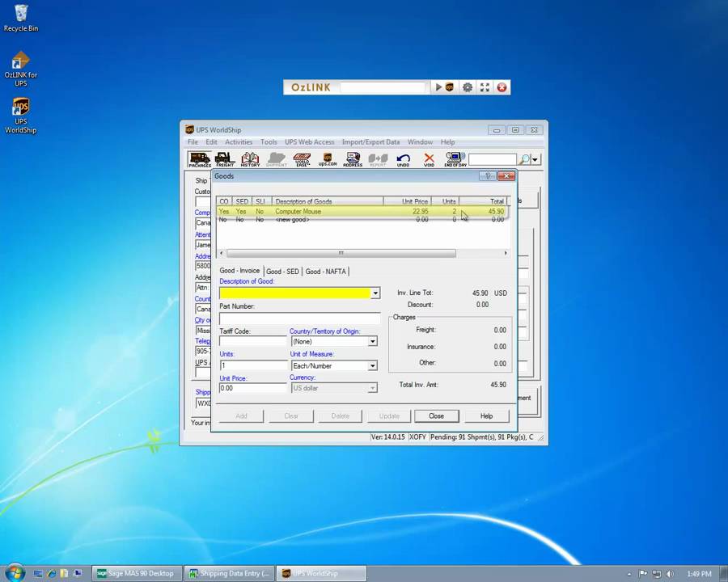The height and width of the screenshot is (582, 728).
Task: Click the WorldShip toolbar search field
Action: point(492,160)
